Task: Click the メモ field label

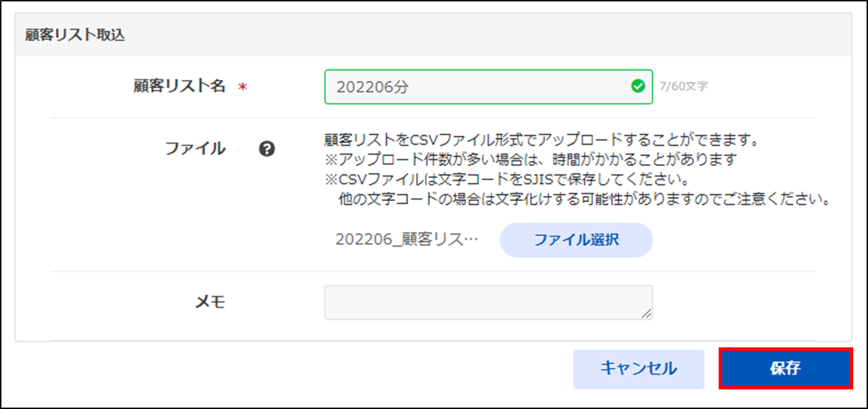Action: point(210,302)
